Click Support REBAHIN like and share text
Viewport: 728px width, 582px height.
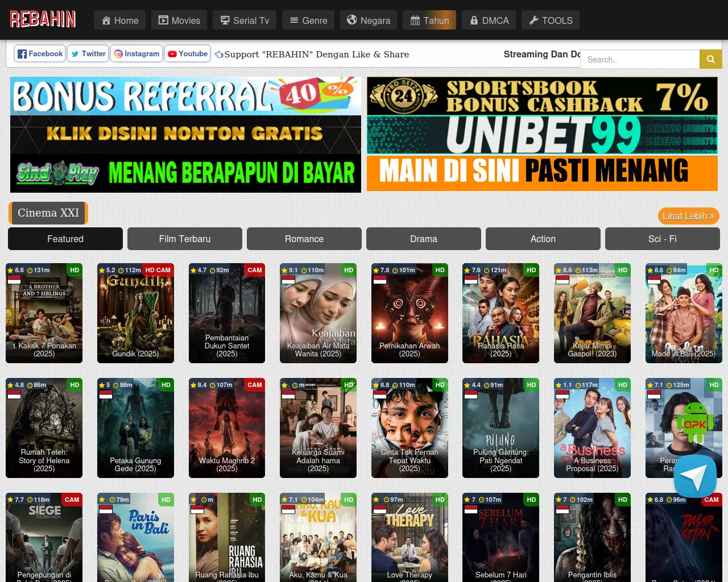[x=316, y=55]
